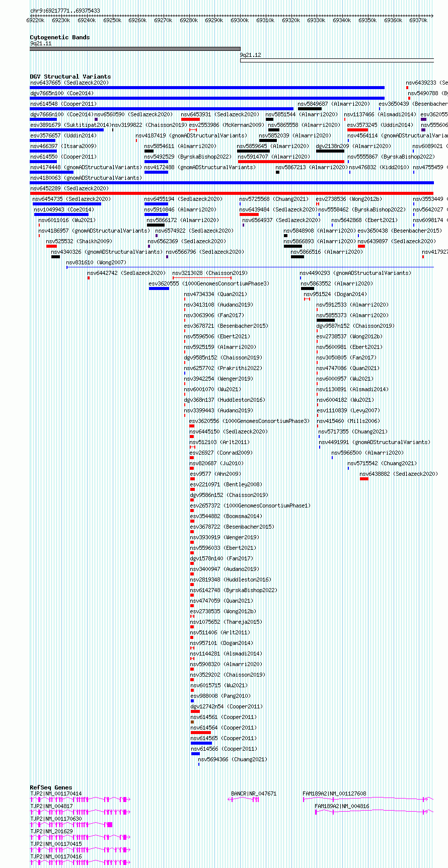Click the long red bar of nsv5914707

291,162
